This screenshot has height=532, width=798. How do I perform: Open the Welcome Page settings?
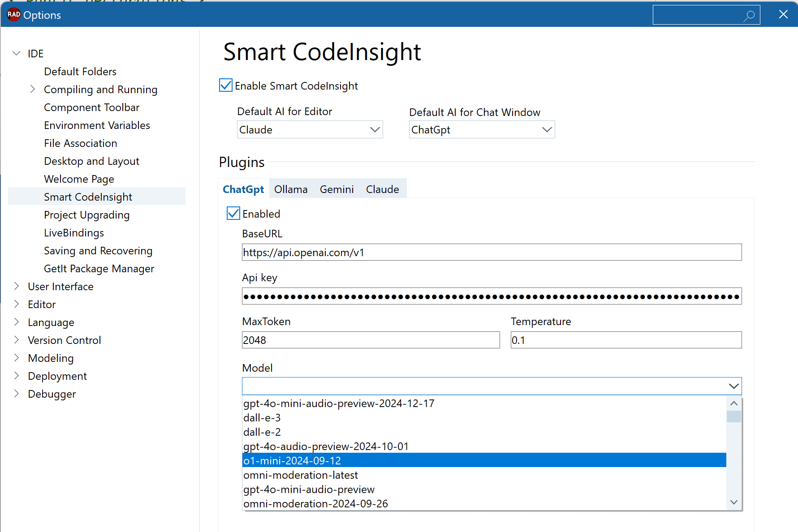coord(79,179)
